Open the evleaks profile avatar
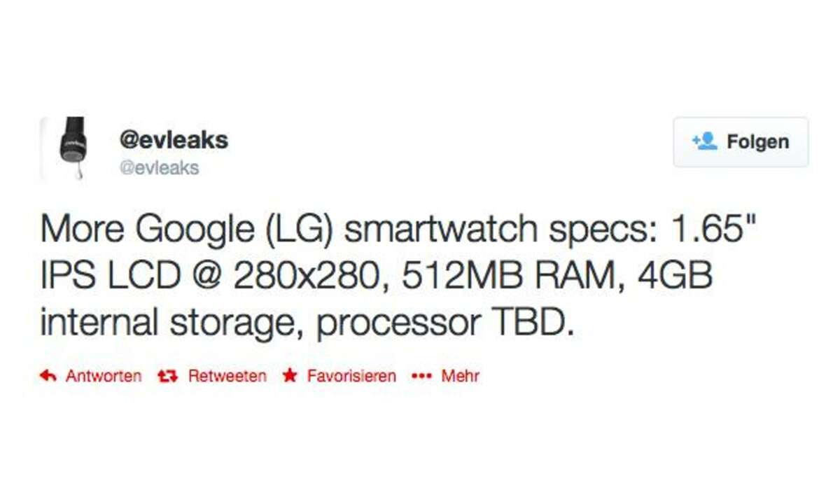The width and height of the screenshot is (840, 504). (73, 148)
